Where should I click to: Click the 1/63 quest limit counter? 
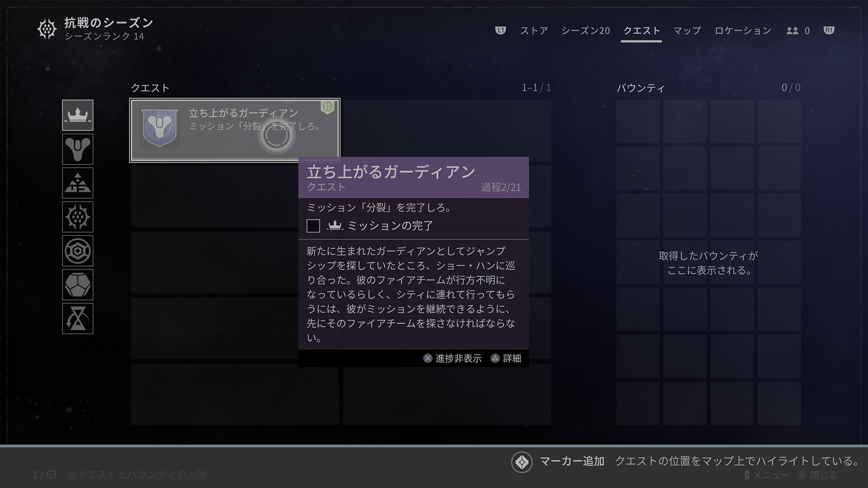[x=45, y=474]
